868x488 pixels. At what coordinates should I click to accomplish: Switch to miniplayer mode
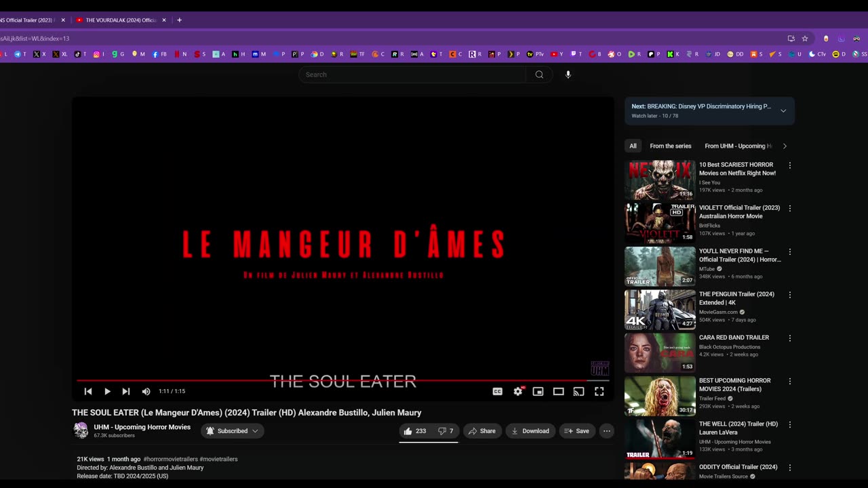(x=538, y=391)
